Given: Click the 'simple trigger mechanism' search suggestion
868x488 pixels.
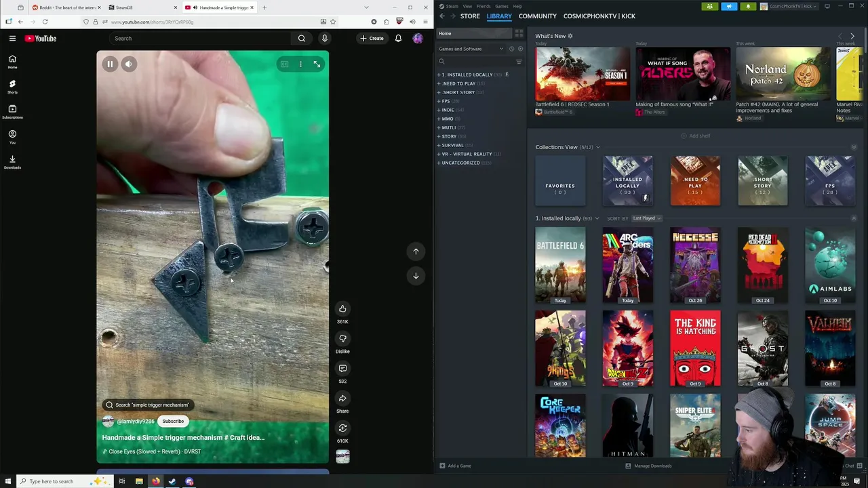Looking at the screenshot, I should point(149,405).
